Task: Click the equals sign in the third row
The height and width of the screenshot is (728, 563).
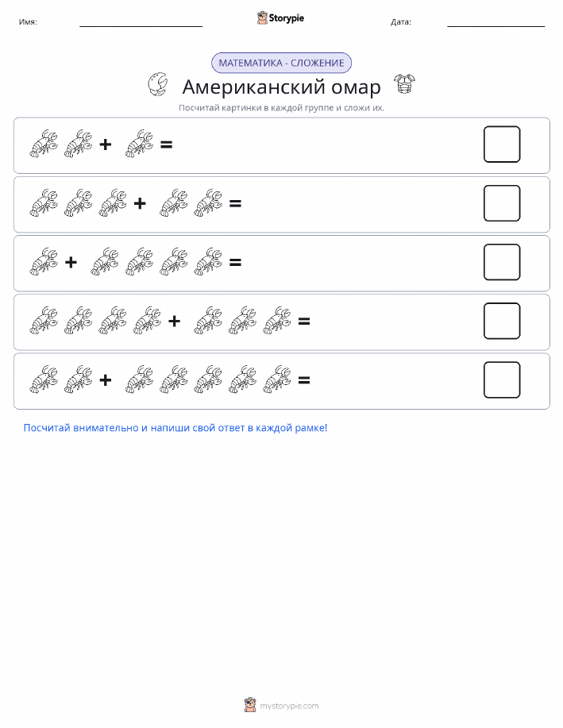Action: click(235, 263)
